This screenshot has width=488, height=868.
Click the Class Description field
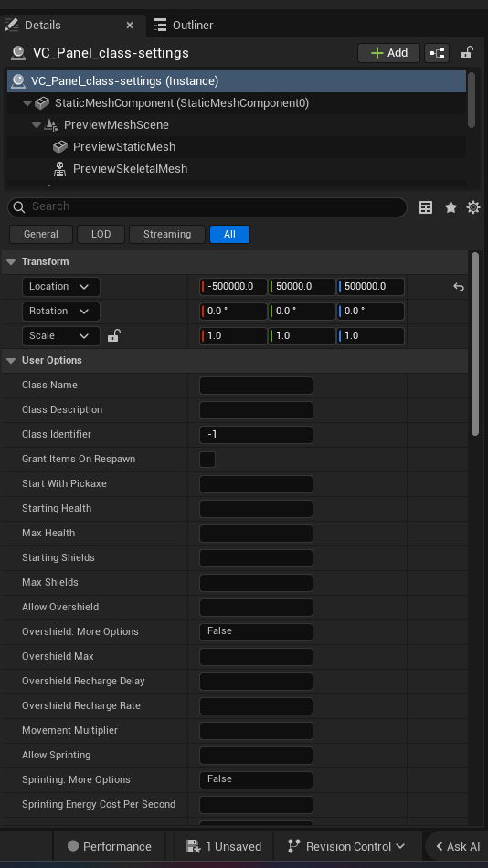pyautogui.click(x=256, y=410)
